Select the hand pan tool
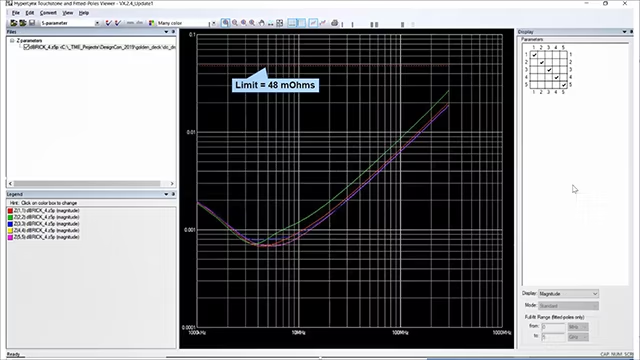This screenshot has width=640, height=360. 262,23
